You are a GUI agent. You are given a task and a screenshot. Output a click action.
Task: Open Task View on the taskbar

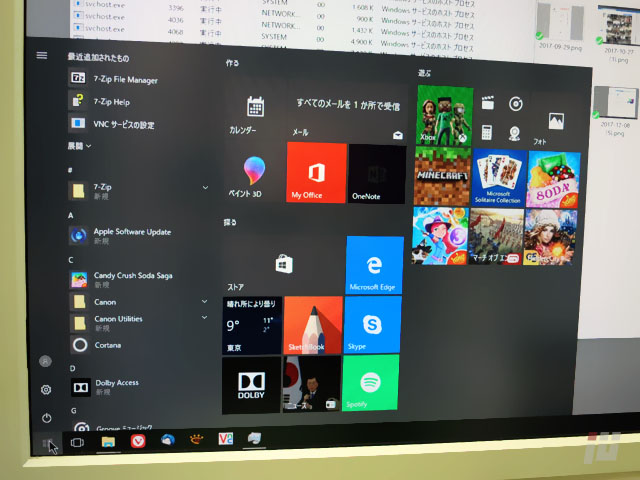78,442
